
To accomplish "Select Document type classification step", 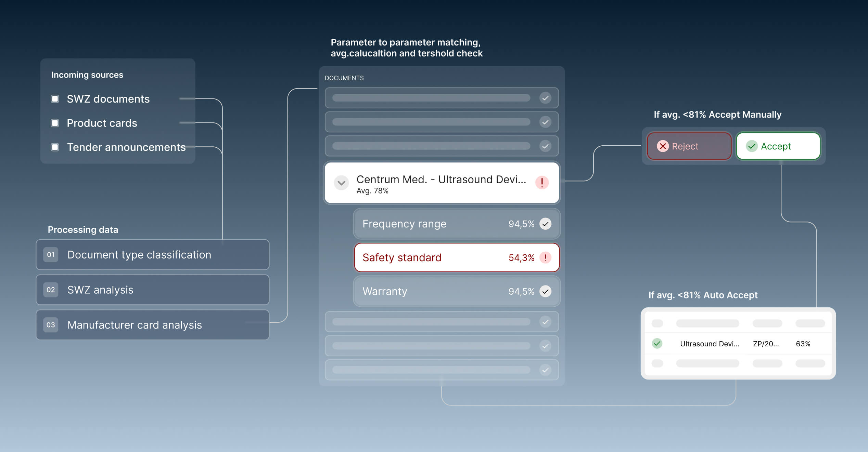I will [153, 255].
